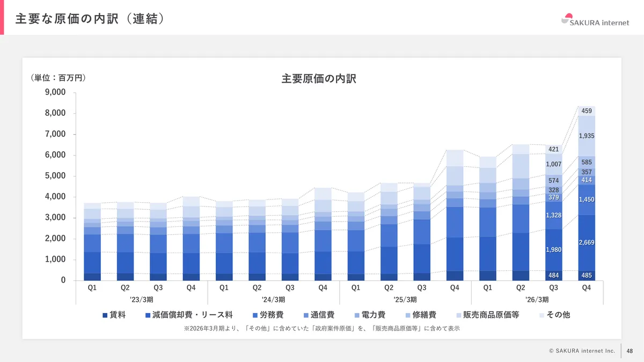Click the value 2,669 in the Q4 bar
644x362 pixels.
[587, 243]
